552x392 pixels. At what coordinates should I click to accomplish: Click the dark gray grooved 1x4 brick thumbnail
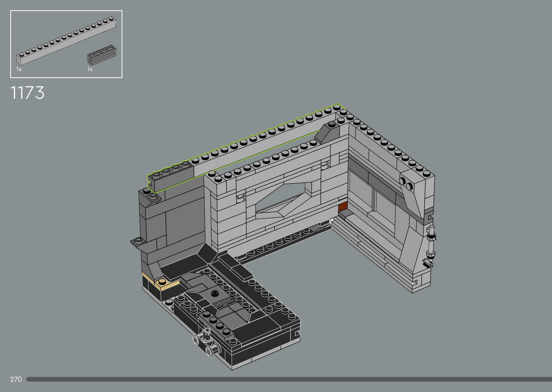(x=101, y=55)
